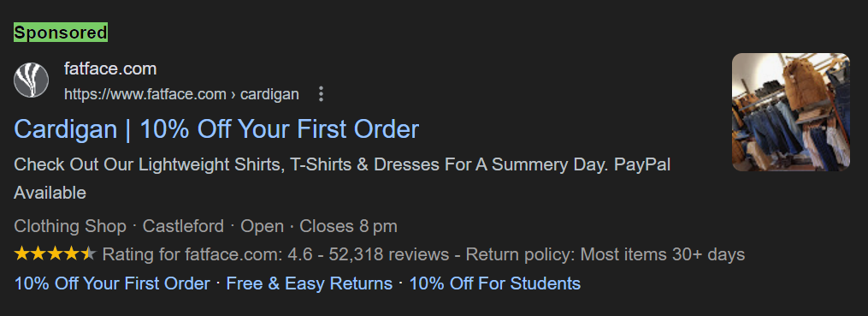The height and width of the screenshot is (316, 868).
Task: Click the FatFace logo favicon
Action: (x=31, y=80)
